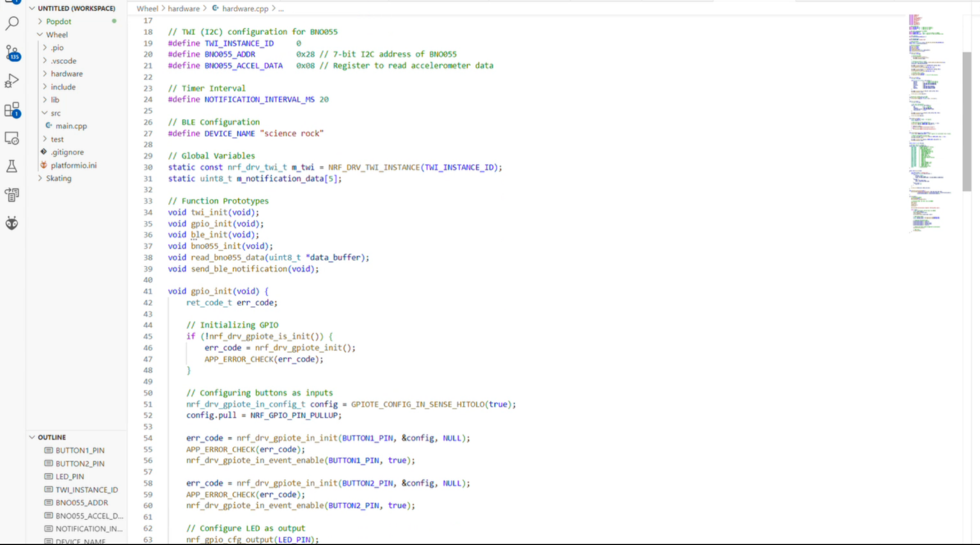The image size is (980, 545).
Task: Click the BUTTON1_PIN symbol icon in Outline
Action: [x=49, y=450]
